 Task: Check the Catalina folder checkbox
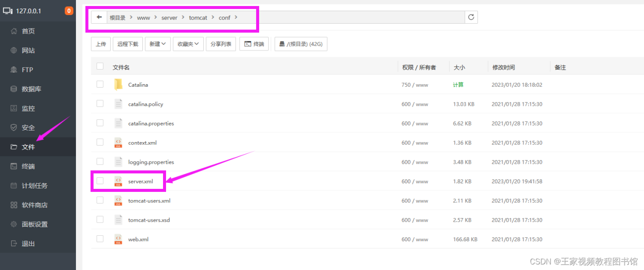click(100, 84)
